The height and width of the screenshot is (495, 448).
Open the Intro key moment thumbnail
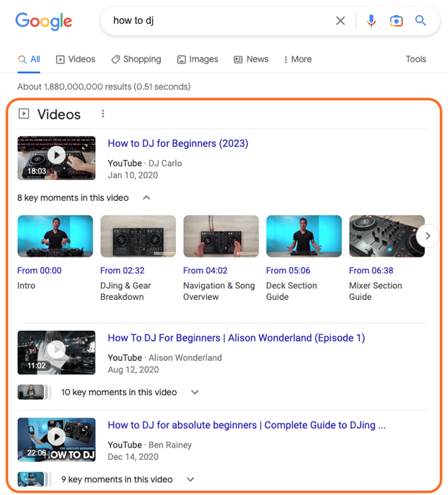pyautogui.click(x=55, y=236)
